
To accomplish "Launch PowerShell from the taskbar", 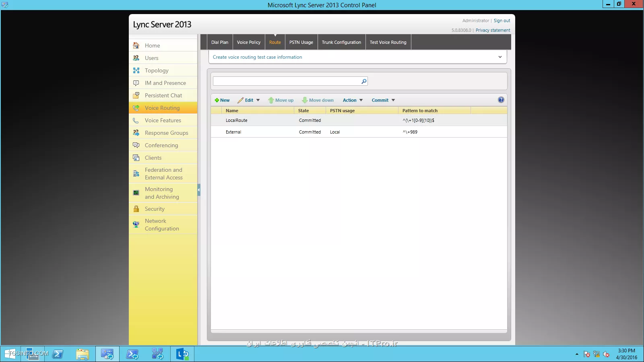I will pos(58,354).
